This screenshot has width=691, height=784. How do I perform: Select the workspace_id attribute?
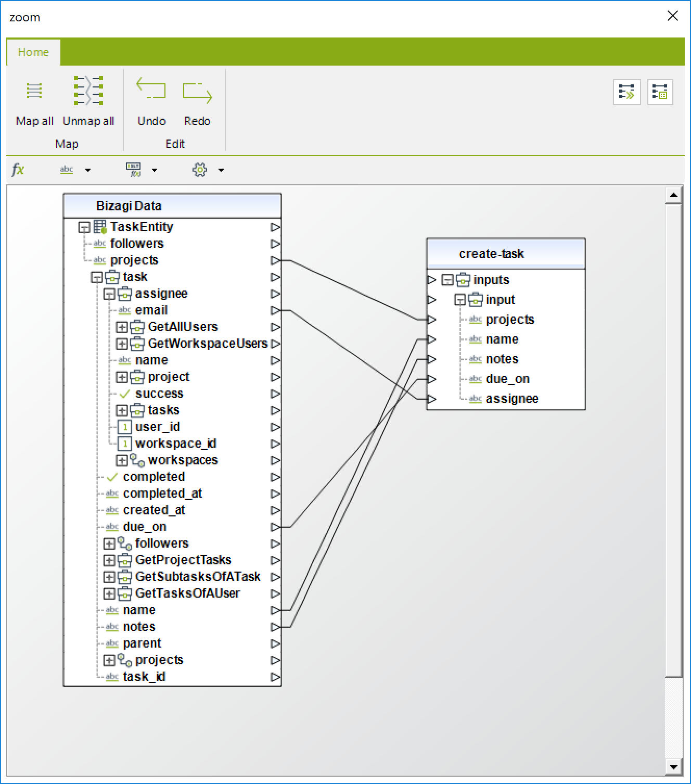176,444
